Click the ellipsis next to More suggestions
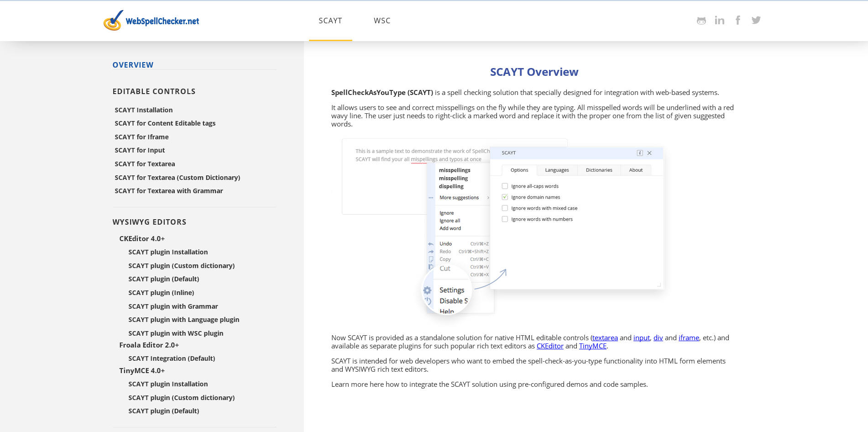Screen dimensions: 868x432 click(x=431, y=197)
